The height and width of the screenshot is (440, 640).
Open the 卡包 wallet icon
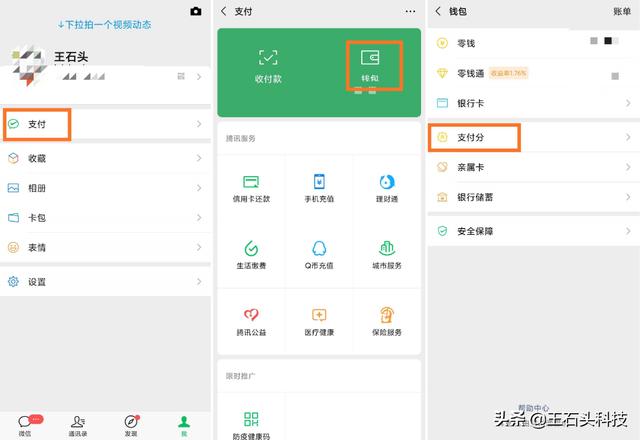click(x=13, y=218)
